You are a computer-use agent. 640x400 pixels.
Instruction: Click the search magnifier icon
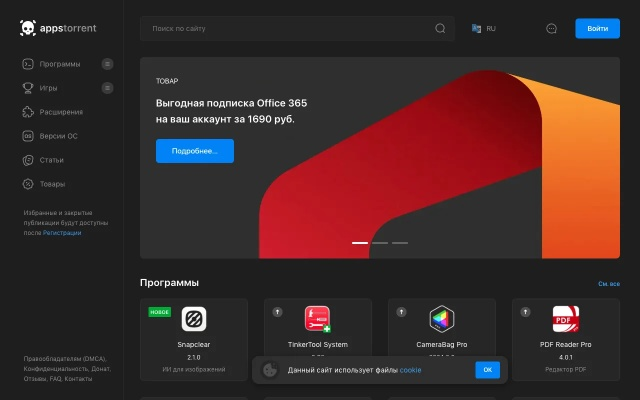click(x=440, y=28)
